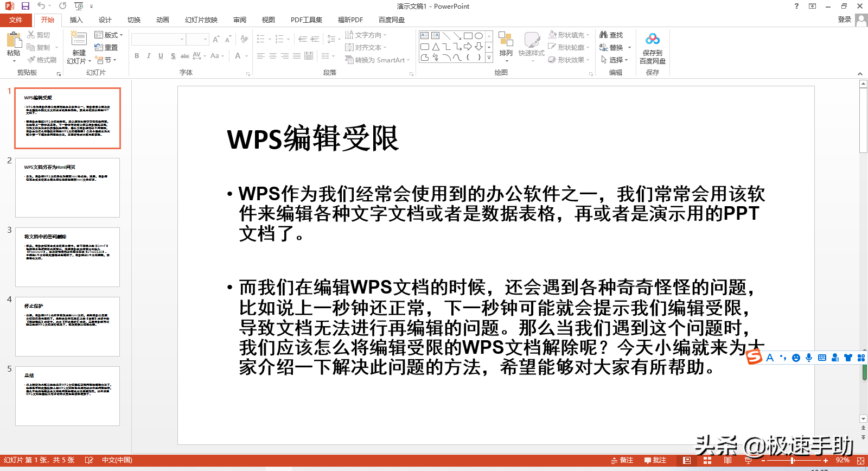Toggle the 备注 notes pane
The image size is (868, 471).
[622, 460]
